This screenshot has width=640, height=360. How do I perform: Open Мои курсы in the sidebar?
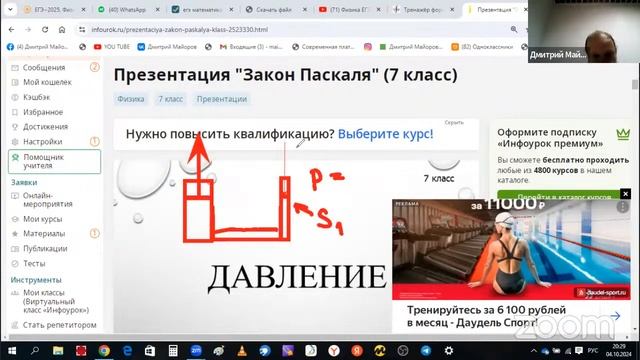pyautogui.click(x=42, y=219)
